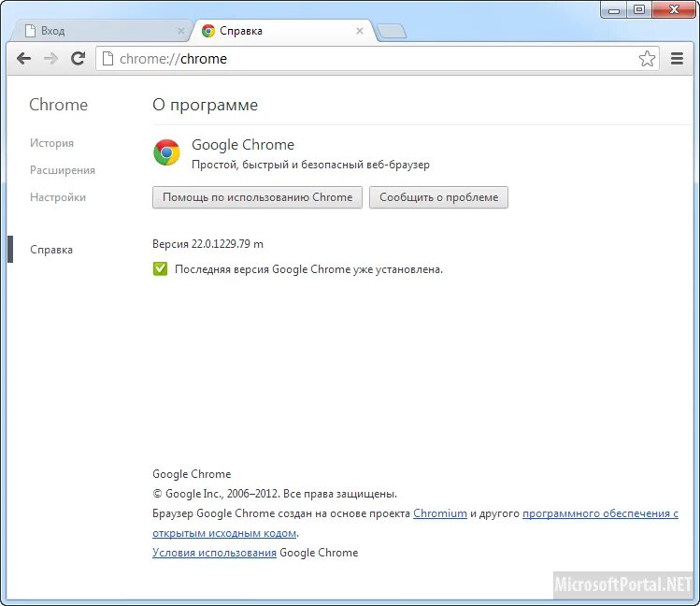Click the version text Версия 22.0.1229.79 m
The width and height of the screenshot is (700, 606).
(207, 244)
